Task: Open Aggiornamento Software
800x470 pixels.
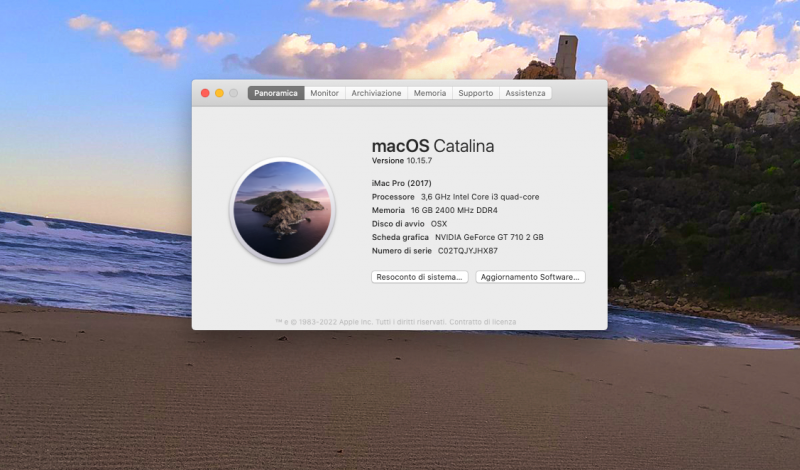Action: pyautogui.click(x=530, y=277)
